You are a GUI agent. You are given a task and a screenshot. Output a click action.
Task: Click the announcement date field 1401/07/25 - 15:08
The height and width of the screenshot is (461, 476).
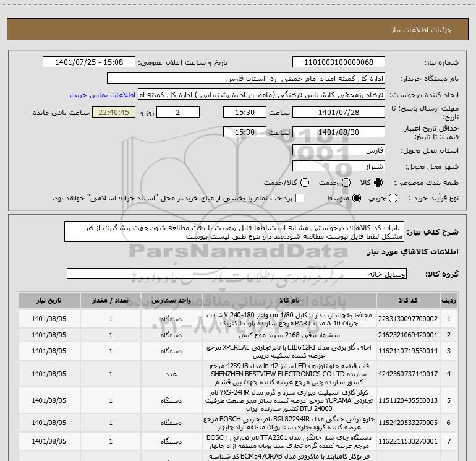tap(89, 62)
